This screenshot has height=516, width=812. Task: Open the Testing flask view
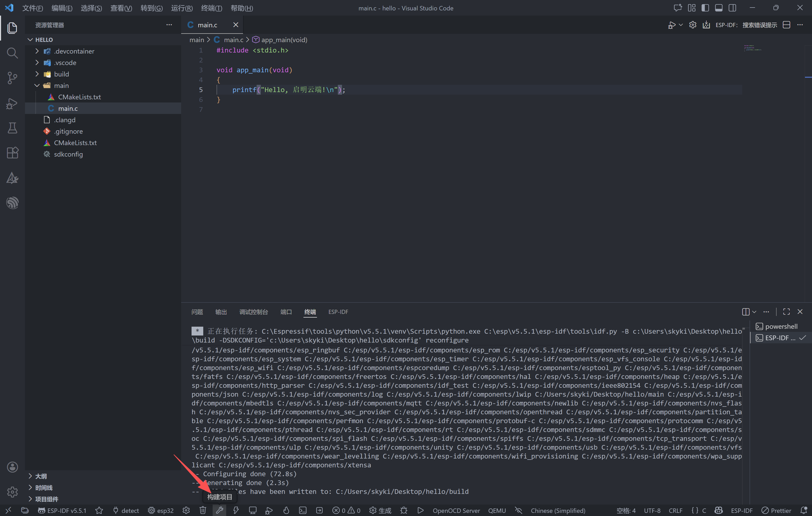coord(12,128)
